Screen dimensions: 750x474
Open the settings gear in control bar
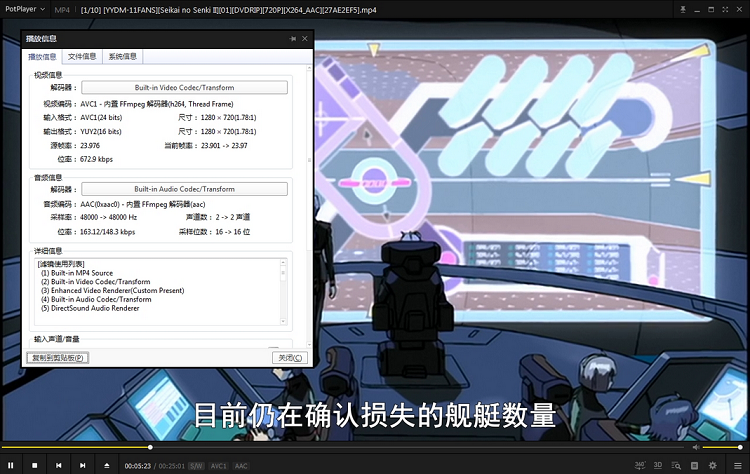pyautogui.click(x=712, y=465)
